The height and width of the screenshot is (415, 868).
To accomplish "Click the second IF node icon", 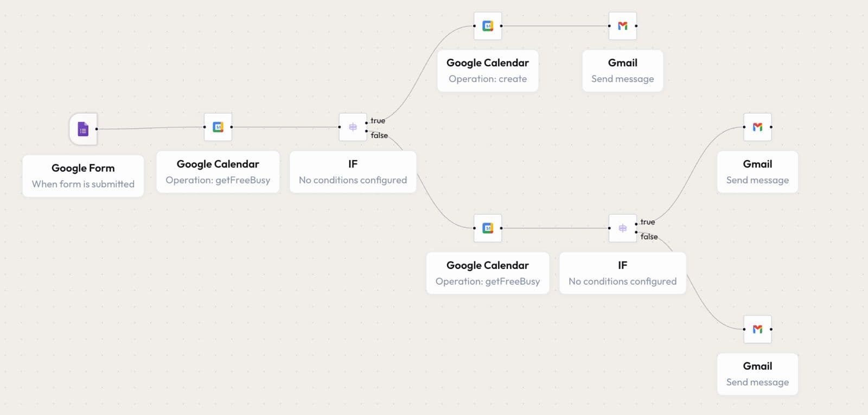I will (623, 228).
